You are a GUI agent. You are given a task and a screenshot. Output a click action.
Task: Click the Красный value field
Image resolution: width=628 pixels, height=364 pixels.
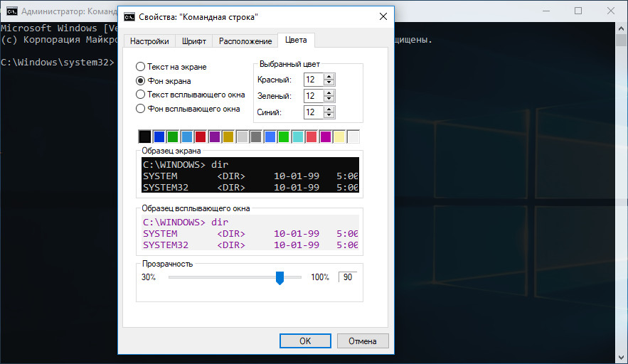(314, 80)
